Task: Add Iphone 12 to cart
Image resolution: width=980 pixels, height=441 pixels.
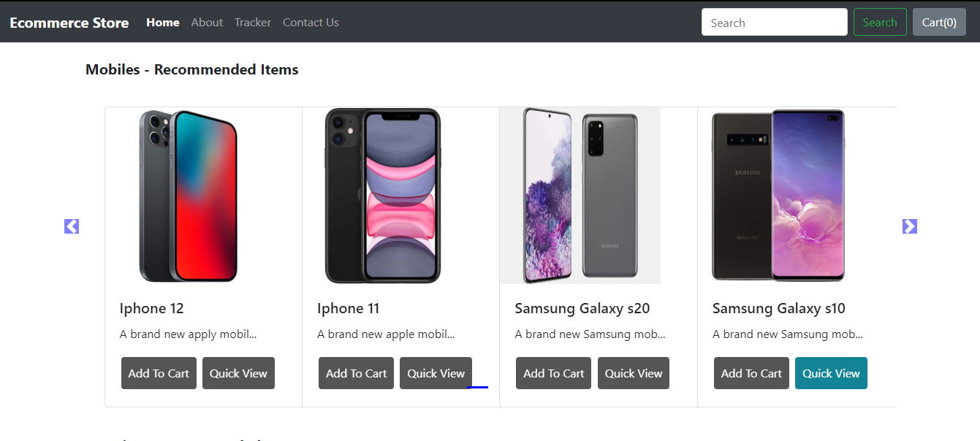Action: 159,373
